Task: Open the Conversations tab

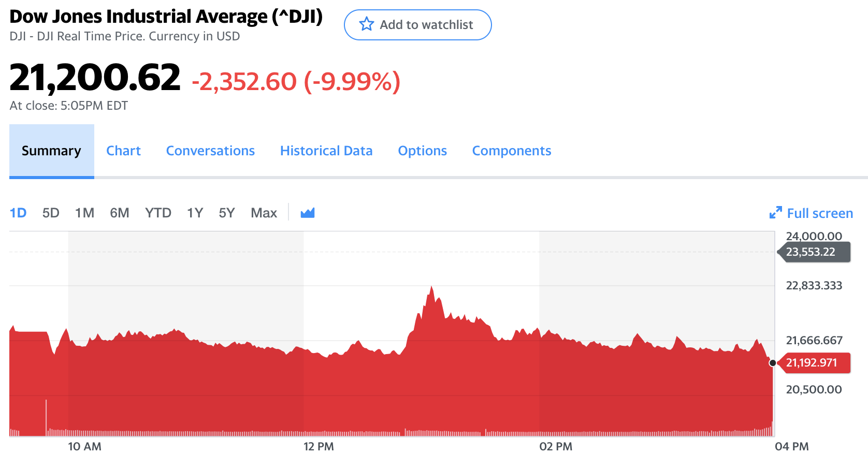Action: click(x=210, y=151)
